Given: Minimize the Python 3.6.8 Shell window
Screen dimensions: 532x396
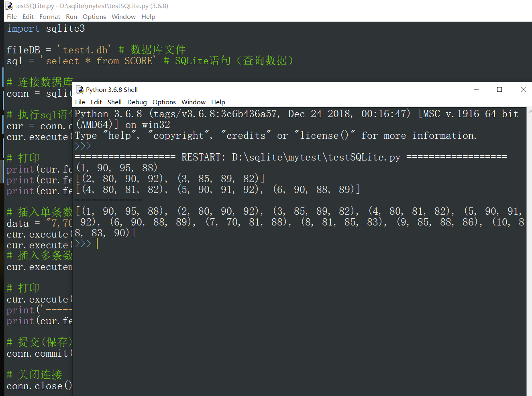Looking at the screenshot, I should 476,89.
